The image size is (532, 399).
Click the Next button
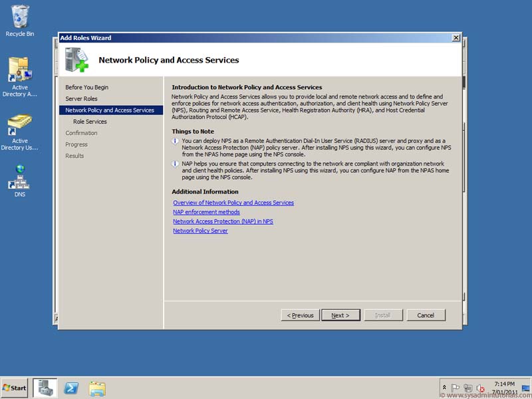pos(340,315)
